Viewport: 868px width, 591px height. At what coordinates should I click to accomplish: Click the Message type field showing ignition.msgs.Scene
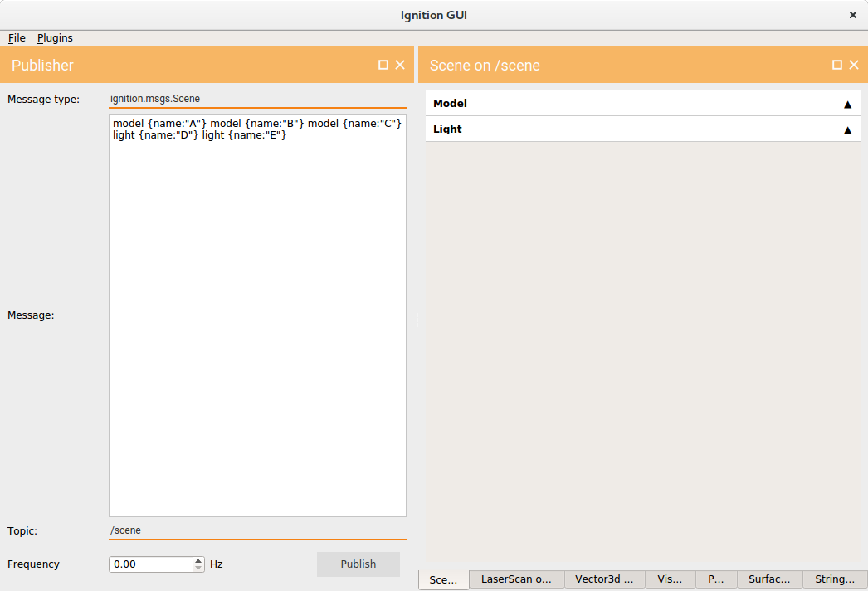click(257, 98)
